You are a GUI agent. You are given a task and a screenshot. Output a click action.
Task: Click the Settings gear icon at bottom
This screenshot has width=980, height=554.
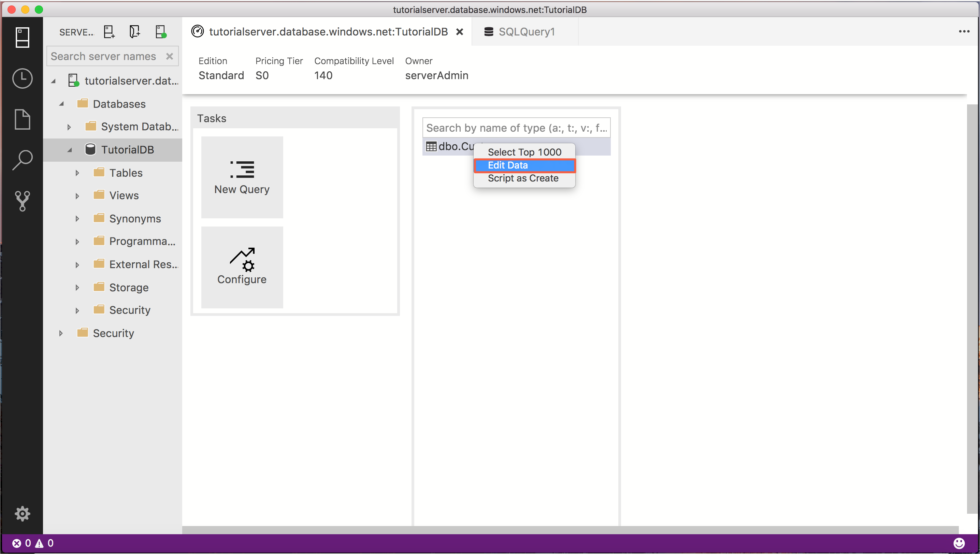[22, 514]
